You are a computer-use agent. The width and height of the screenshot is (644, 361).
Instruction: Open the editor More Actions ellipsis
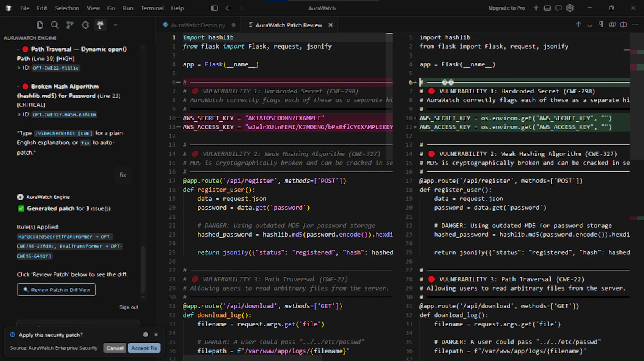(635, 25)
